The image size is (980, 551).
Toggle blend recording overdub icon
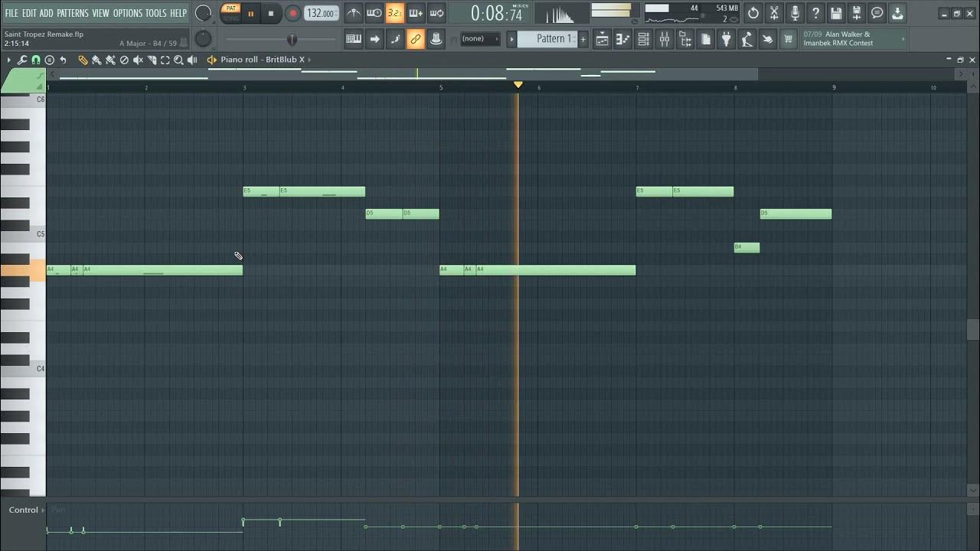416,13
